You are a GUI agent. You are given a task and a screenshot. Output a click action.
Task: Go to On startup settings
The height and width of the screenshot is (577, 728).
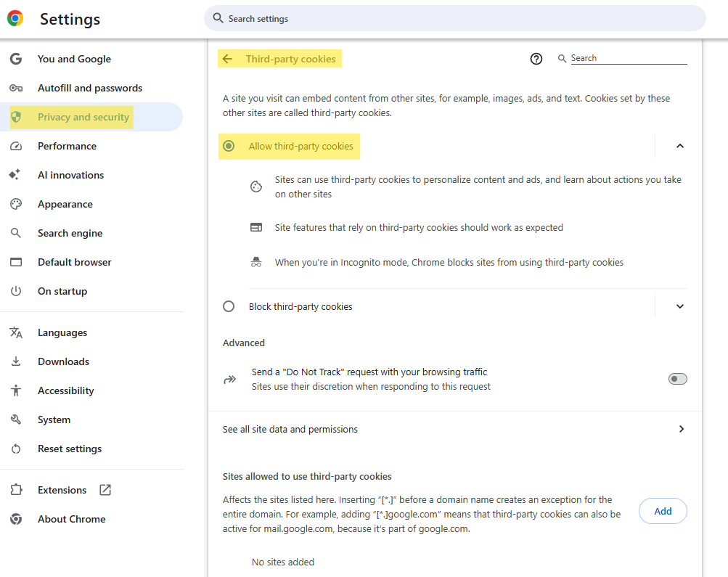point(62,291)
